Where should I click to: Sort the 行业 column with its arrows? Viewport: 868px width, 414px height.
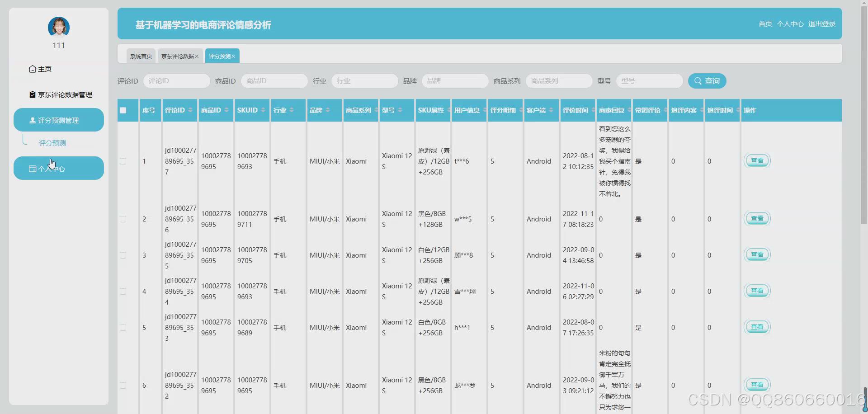[292, 110]
